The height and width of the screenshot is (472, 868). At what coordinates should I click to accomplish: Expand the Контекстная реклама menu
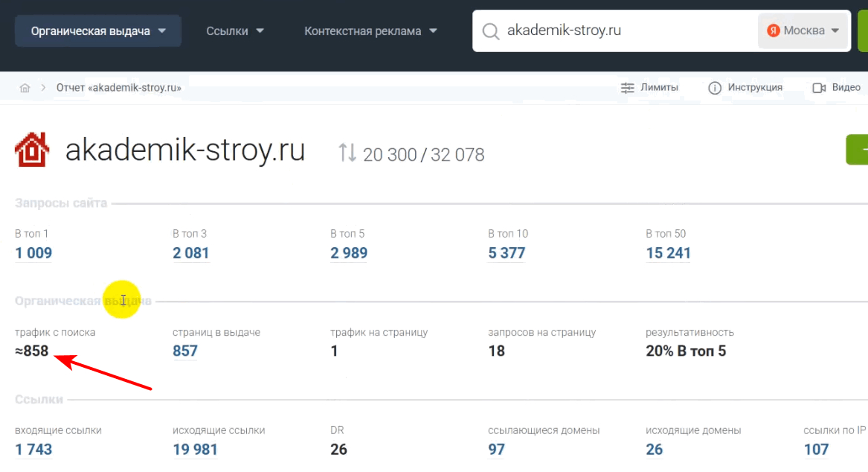[x=370, y=31]
